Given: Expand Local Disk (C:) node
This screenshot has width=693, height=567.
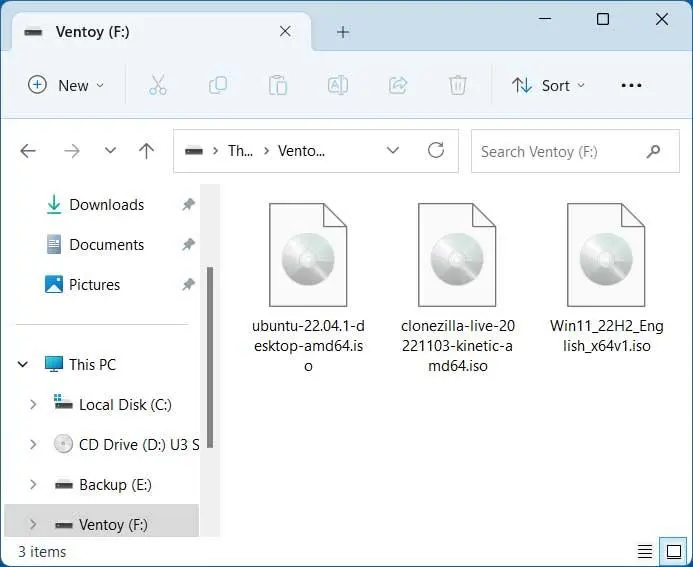Looking at the screenshot, I should point(33,404).
